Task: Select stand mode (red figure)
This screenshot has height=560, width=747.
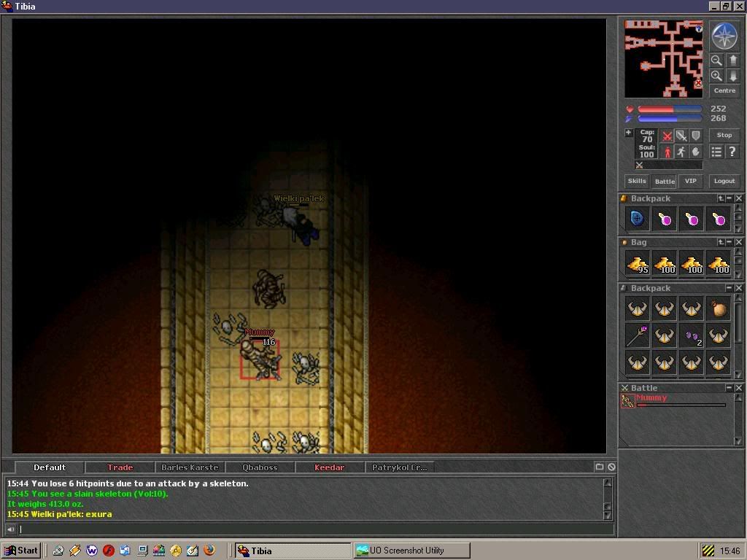Action: (667, 152)
